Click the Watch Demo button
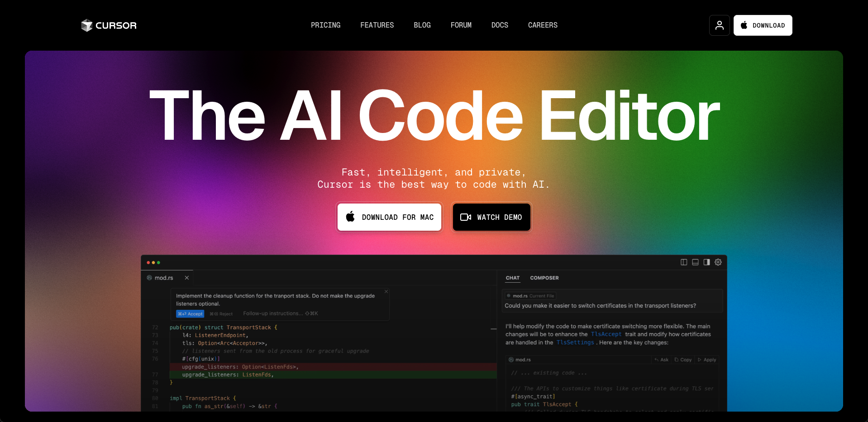This screenshot has height=422, width=868. coord(491,217)
